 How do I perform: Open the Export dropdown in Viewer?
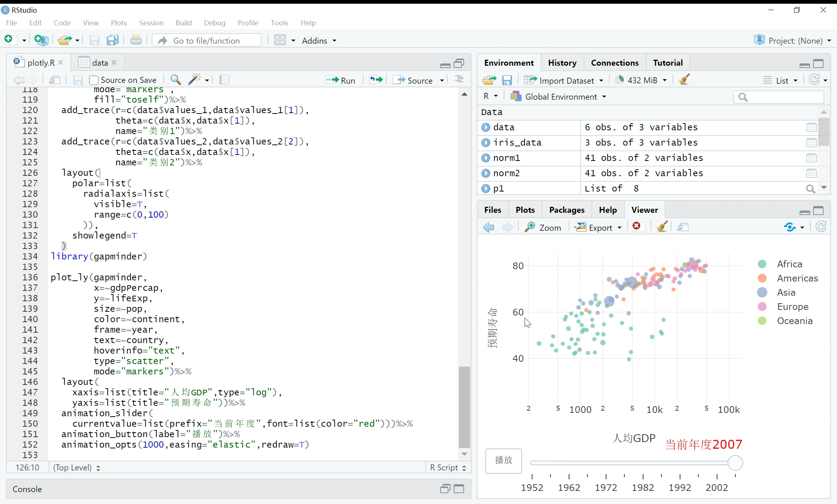pos(600,227)
